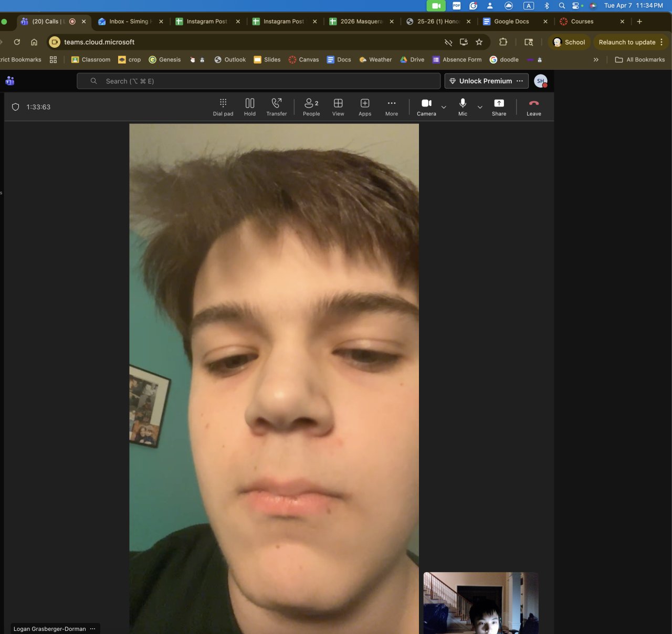Click the Teams search field

258,81
